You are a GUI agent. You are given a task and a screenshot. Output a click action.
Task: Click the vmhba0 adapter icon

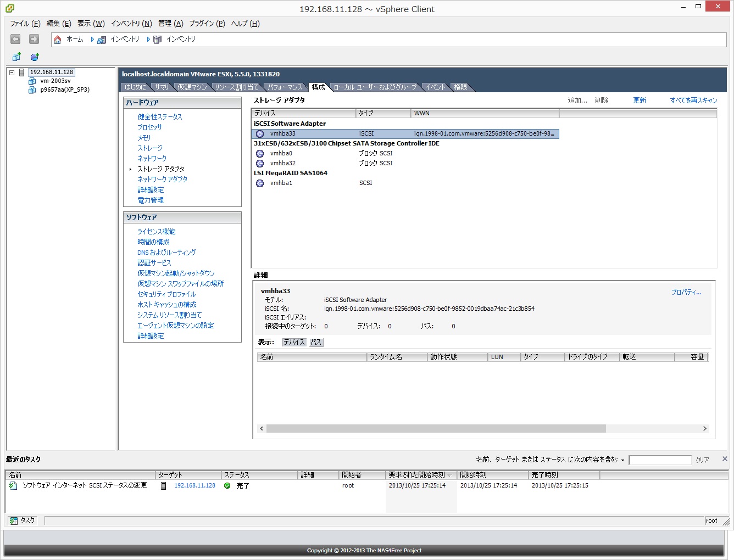(x=260, y=153)
